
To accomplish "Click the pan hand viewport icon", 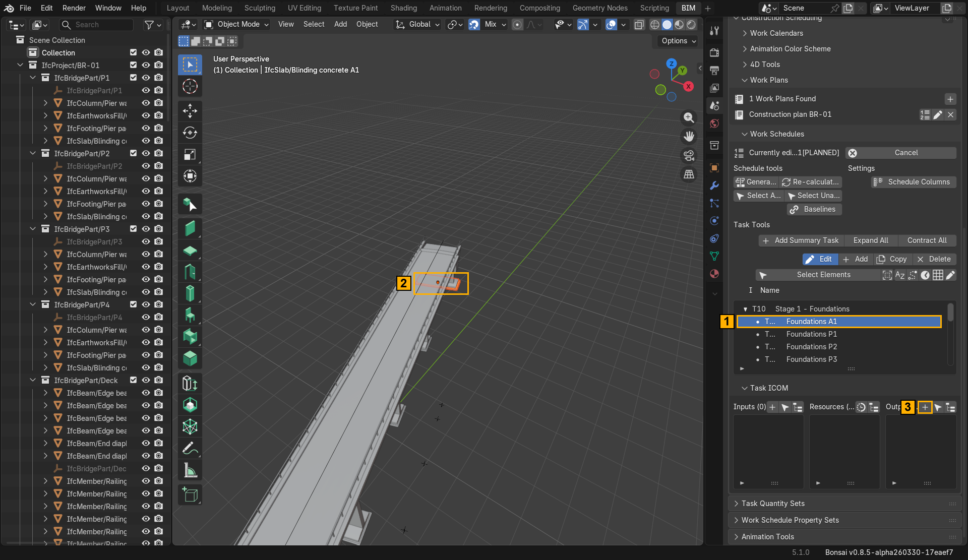I will click(689, 136).
